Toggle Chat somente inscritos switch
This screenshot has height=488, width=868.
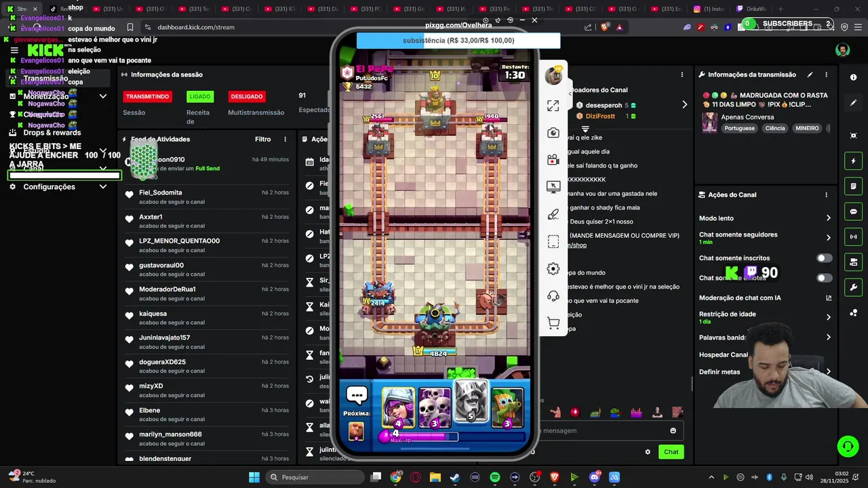pos(824,258)
